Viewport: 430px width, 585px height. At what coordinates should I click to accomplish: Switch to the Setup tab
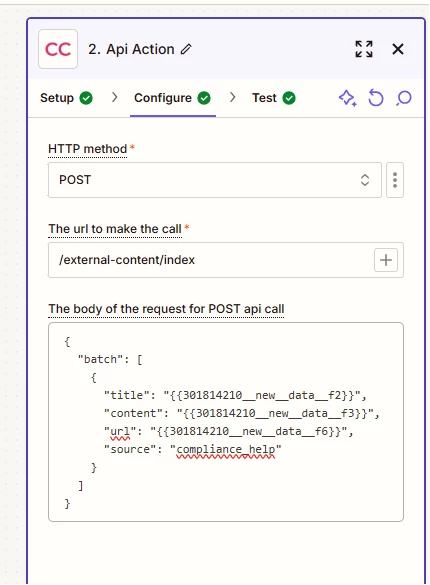click(x=66, y=98)
